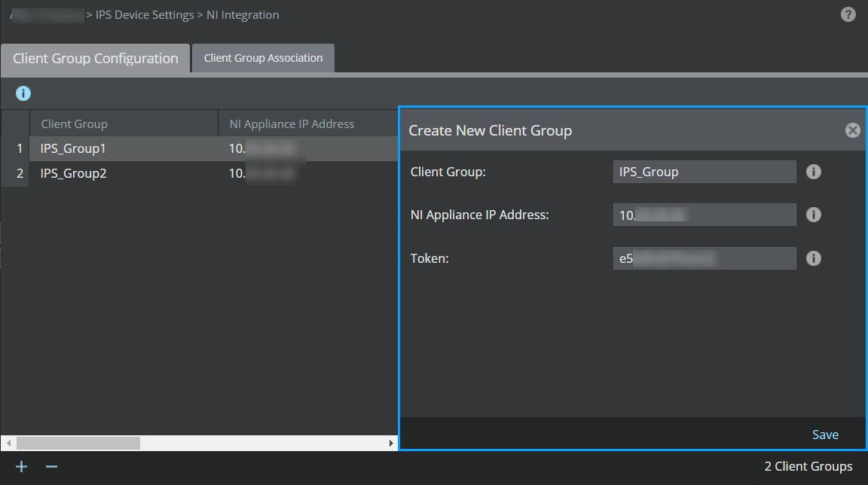Sort by NI Appliance IP Address column header

coord(307,124)
